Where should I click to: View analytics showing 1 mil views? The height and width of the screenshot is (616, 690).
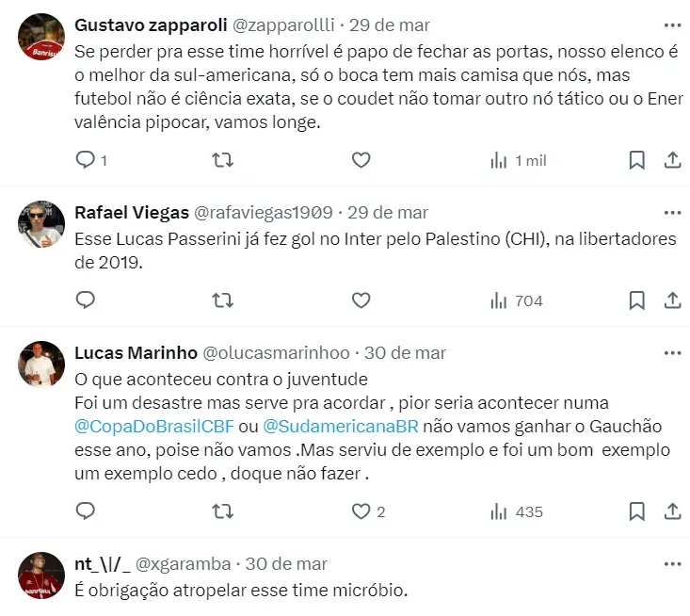518,160
